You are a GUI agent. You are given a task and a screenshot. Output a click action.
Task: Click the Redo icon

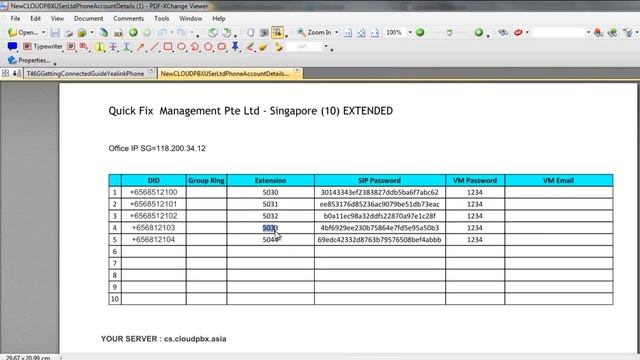[182, 32]
